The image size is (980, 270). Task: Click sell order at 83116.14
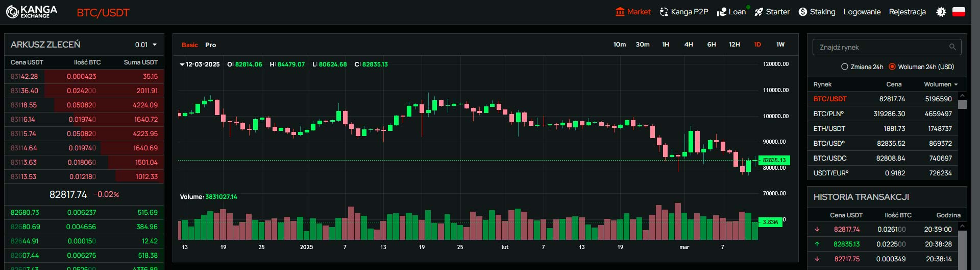click(84, 119)
